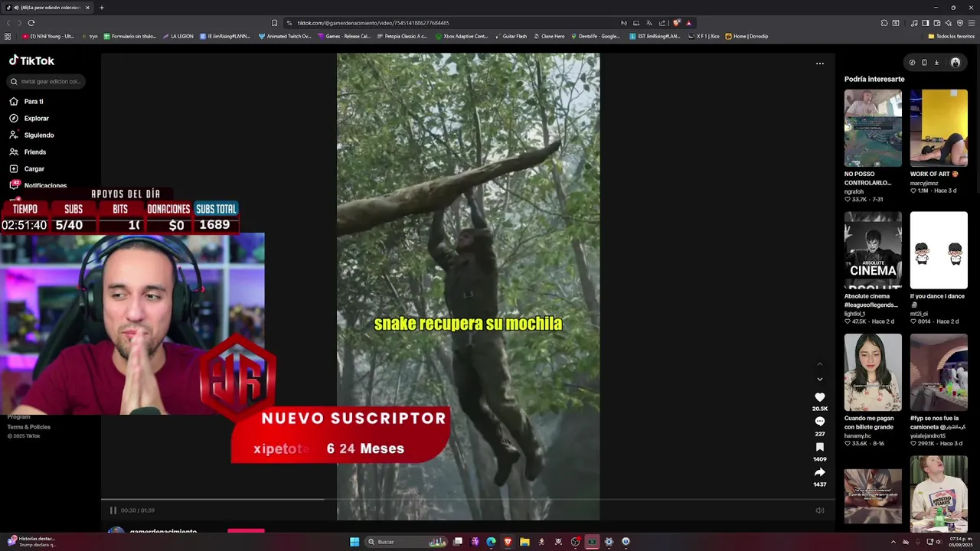Bookmark this page icon in address bar
The width and height of the screenshot is (980, 551).
(274, 23)
